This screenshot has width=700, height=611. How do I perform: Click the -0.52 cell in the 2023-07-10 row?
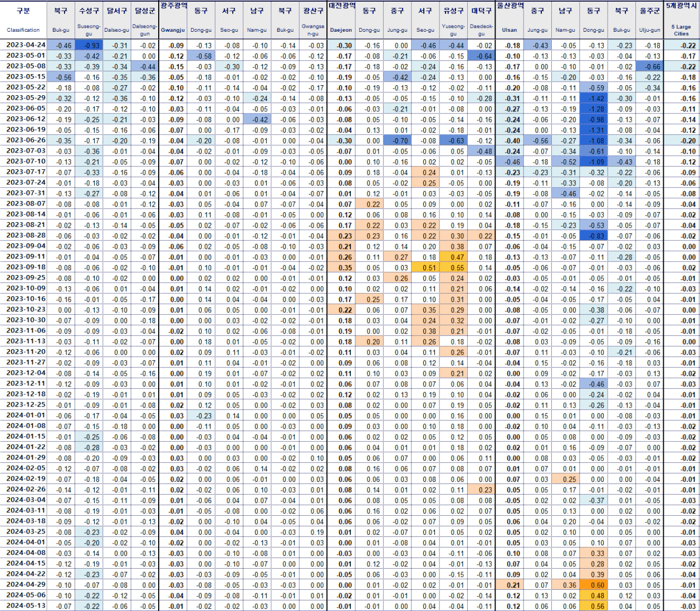(x=565, y=162)
